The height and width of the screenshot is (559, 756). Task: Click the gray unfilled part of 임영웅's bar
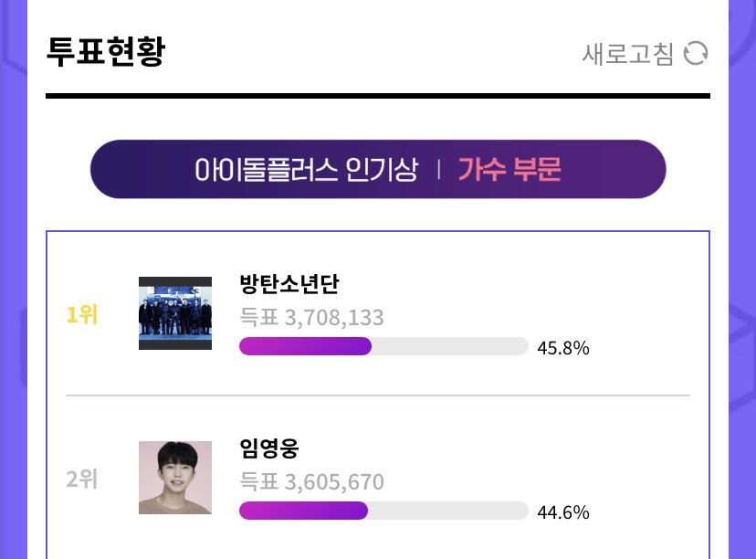[448, 511]
